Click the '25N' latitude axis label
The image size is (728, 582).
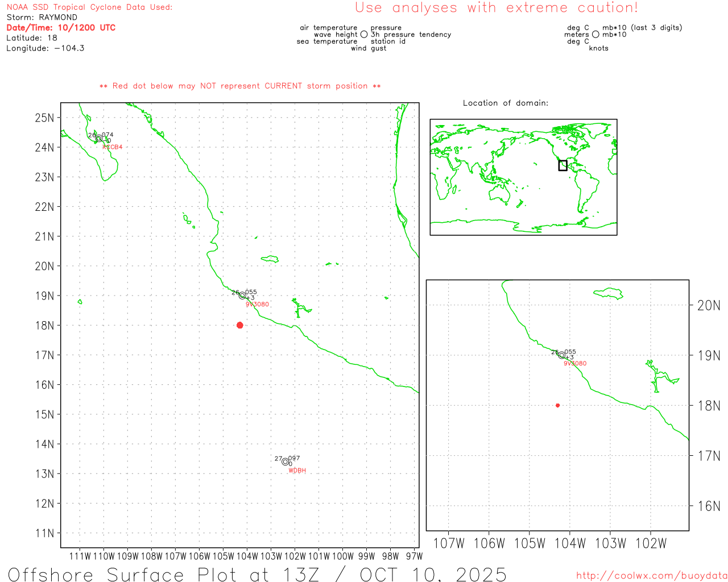[44, 118]
